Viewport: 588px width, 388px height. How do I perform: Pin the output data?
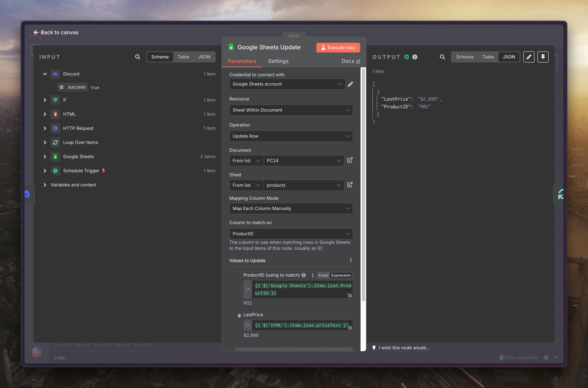(x=543, y=57)
